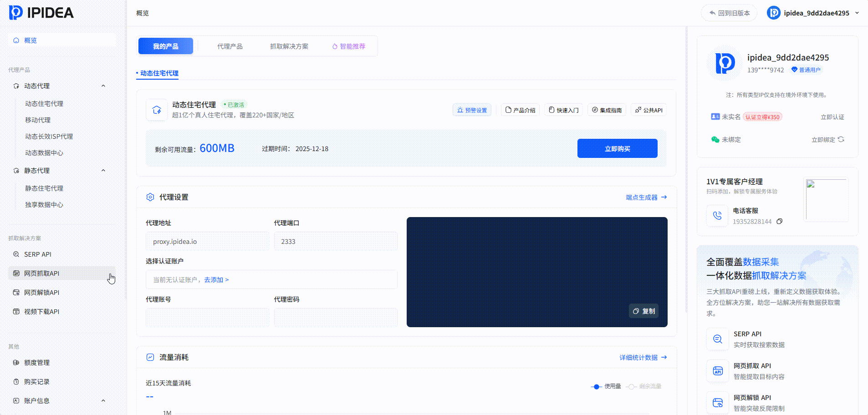The image size is (868, 415).
Task: Click the WeChat icon next to 未绑定
Action: pyautogui.click(x=715, y=140)
